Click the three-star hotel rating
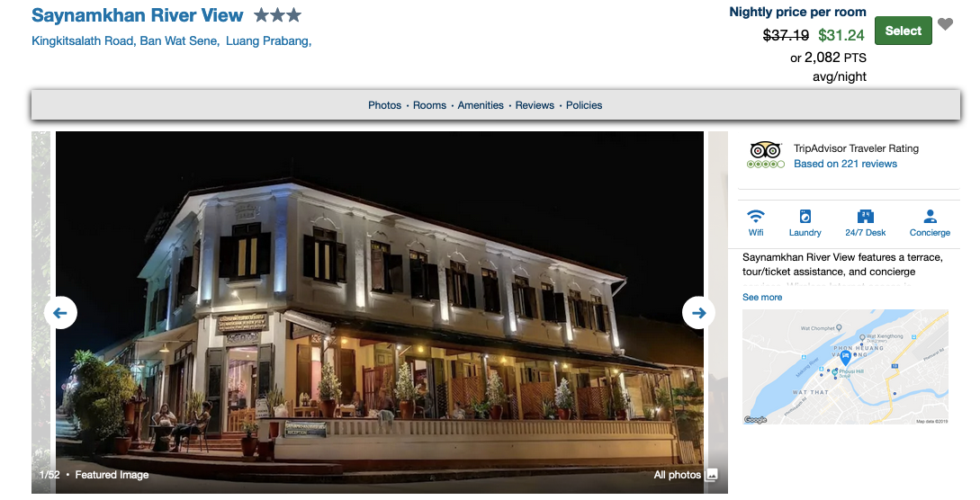Viewport: 980px width, 500px height. [277, 15]
